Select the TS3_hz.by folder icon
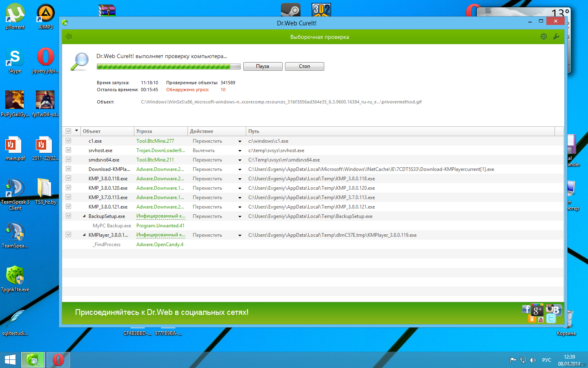The width and height of the screenshot is (588, 368). (x=46, y=191)
